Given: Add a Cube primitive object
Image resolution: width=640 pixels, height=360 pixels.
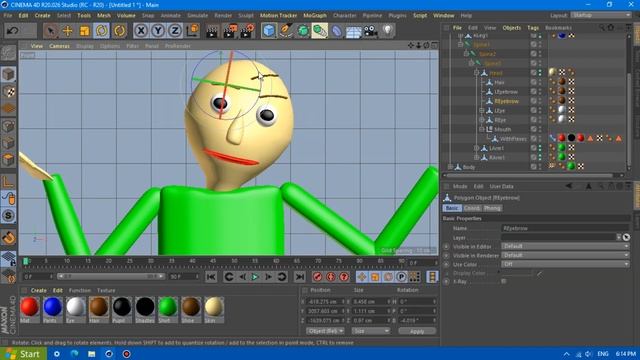Looking at the screenshot, I should point(269,31).
